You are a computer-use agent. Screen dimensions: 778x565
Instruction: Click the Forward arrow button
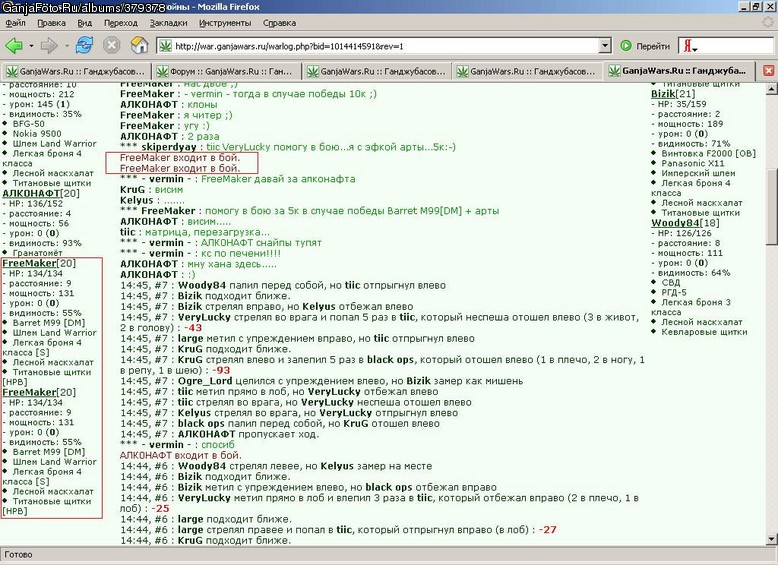[49, 46]
